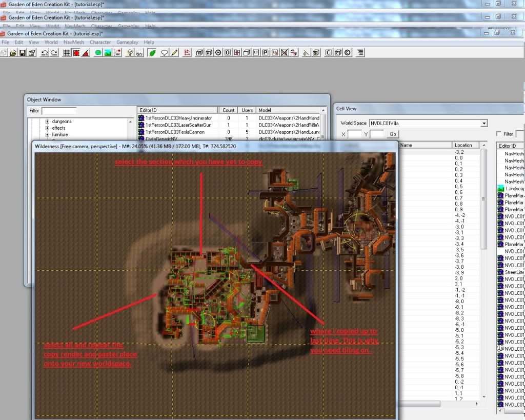Click the boxed C toolbar icon
Screen dimensions: 525x420
click(329, 53)
